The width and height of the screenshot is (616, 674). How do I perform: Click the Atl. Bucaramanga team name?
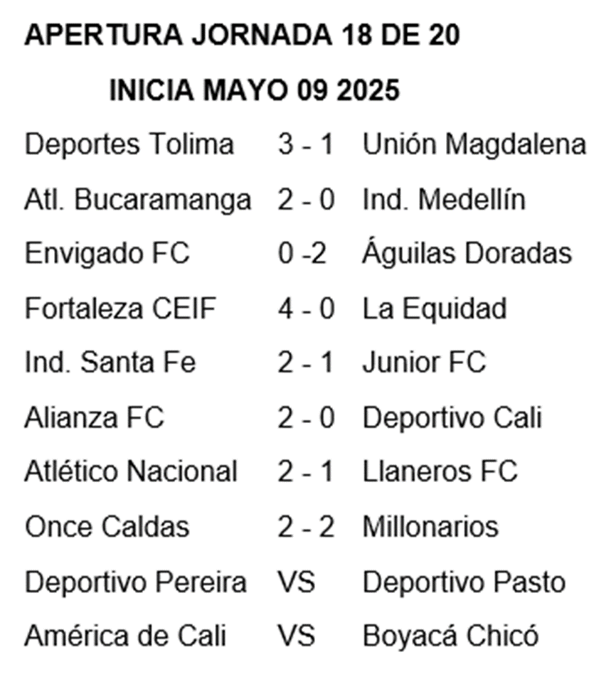(138, 200)
